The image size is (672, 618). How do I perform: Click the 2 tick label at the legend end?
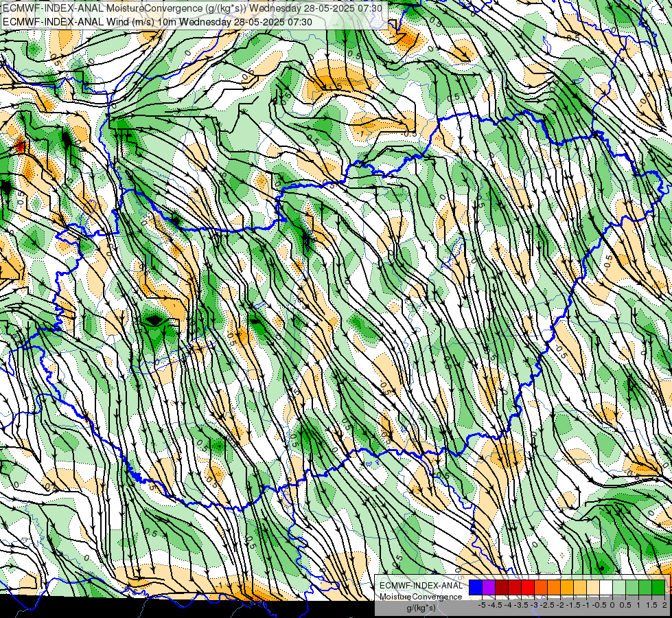click(664, 605)
